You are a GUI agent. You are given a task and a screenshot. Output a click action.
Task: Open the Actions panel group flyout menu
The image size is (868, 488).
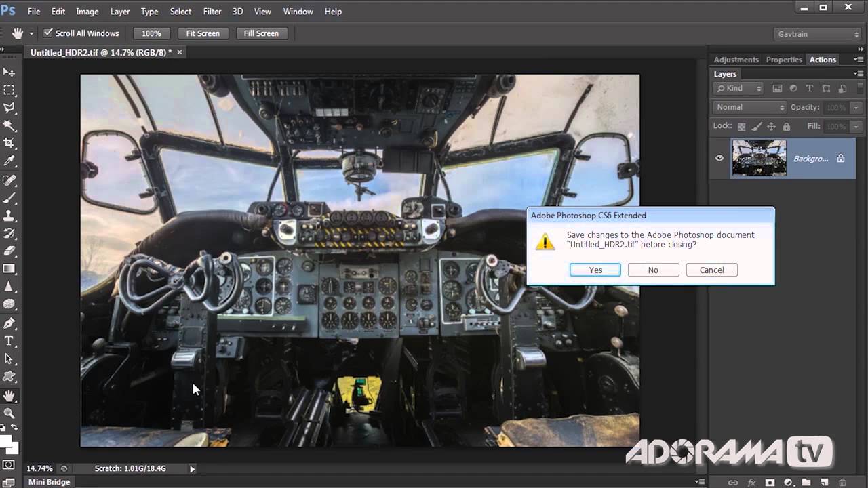858,60
